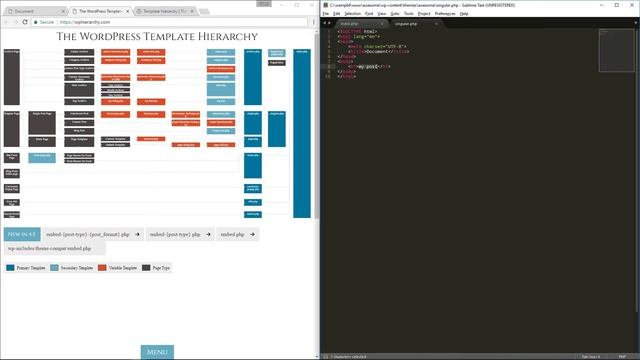Open Sublime Text Find menu
640x360 pixels.
[x=369, y=14]
